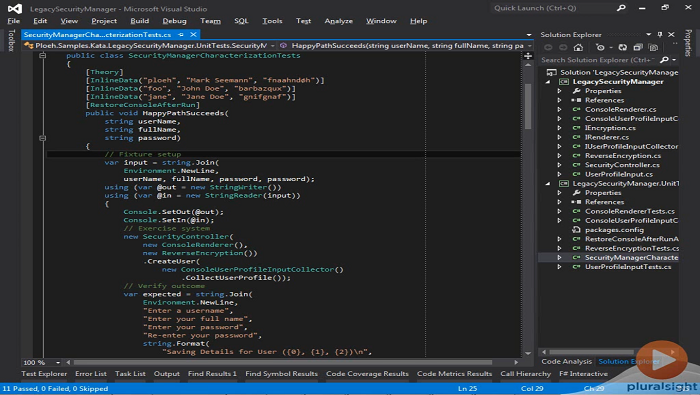Collapse the class outlining region
The width and height of the screenshot is (700, 395).
click(x=42, y=56)
